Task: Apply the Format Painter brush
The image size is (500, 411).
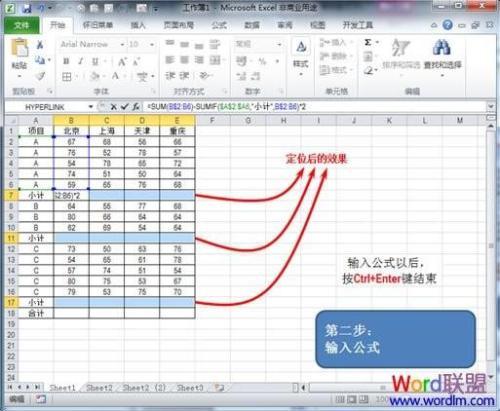Action: coord(40,76)
